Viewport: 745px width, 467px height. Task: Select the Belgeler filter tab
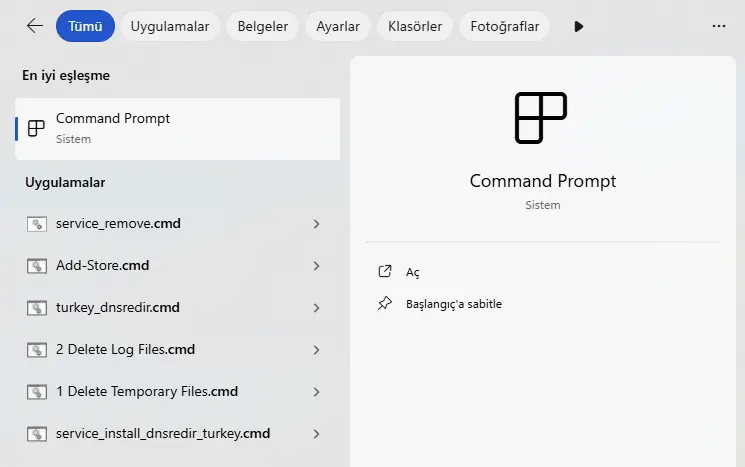[263, 26]
